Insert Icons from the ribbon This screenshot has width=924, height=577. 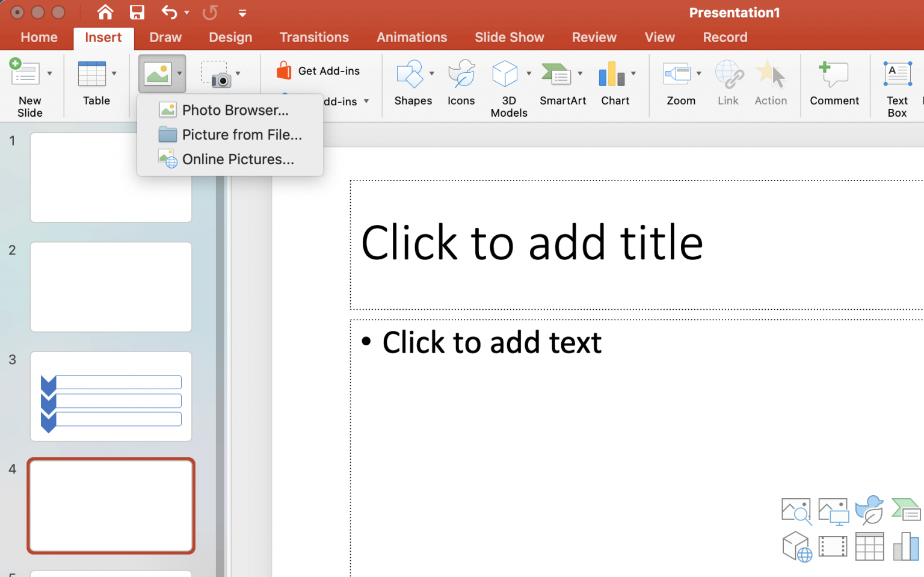point(461,84)
